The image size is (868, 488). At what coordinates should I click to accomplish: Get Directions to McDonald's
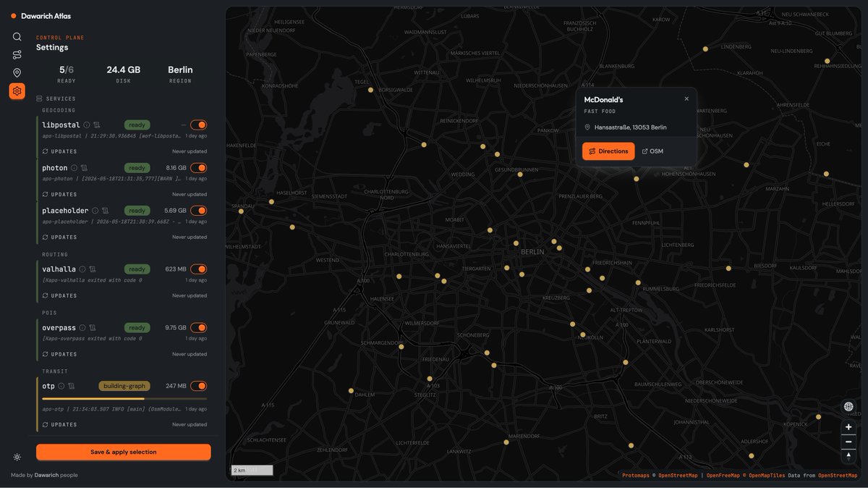(x=608, y=151)
